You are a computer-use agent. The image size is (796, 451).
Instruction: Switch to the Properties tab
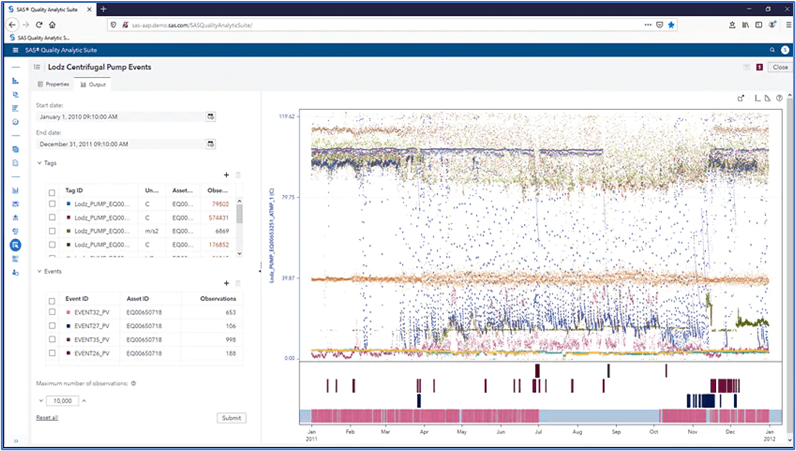[54, 84]
